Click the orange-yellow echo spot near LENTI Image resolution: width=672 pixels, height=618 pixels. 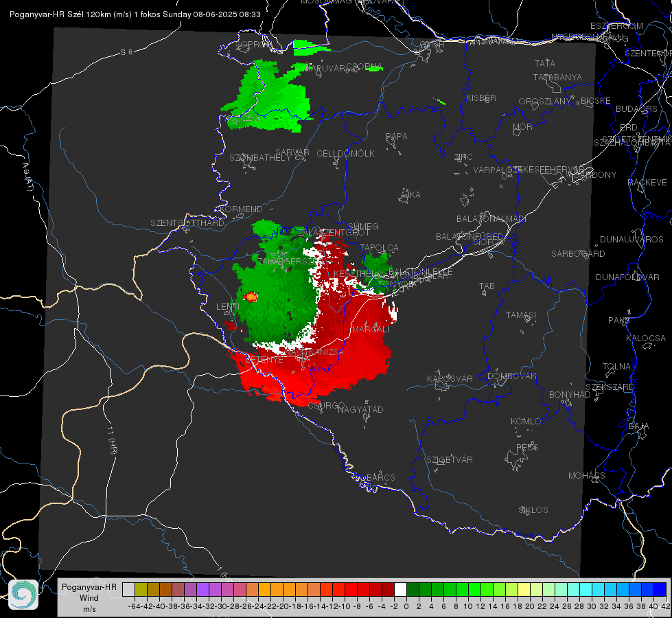click(251, 297)
